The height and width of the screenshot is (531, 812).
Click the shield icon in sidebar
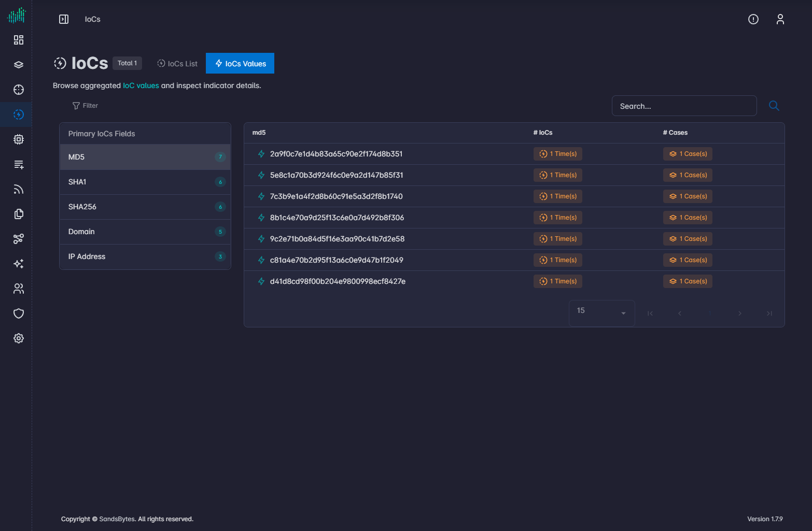(x=19, y=313)
